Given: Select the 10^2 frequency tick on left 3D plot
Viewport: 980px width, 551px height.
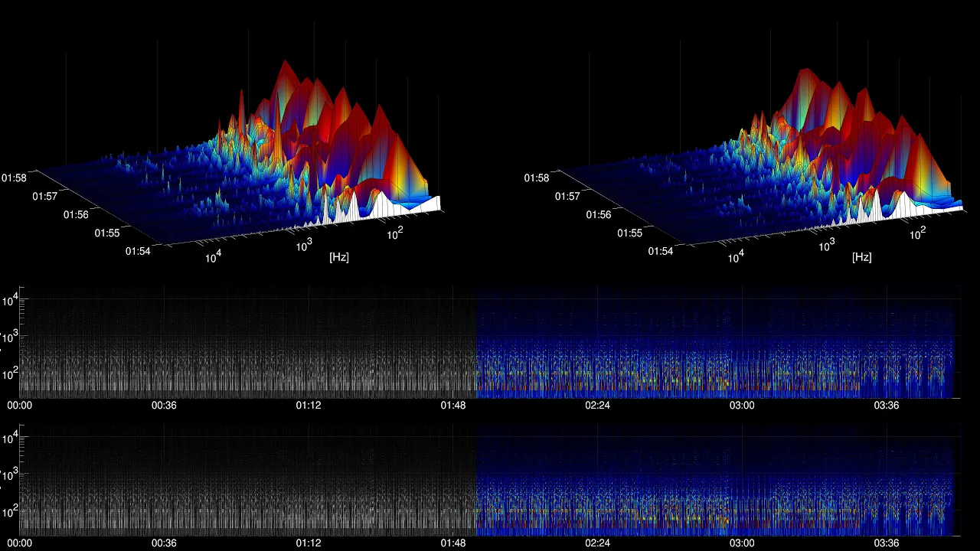Looking at the screenshot, I should click(x=395, y=233).
